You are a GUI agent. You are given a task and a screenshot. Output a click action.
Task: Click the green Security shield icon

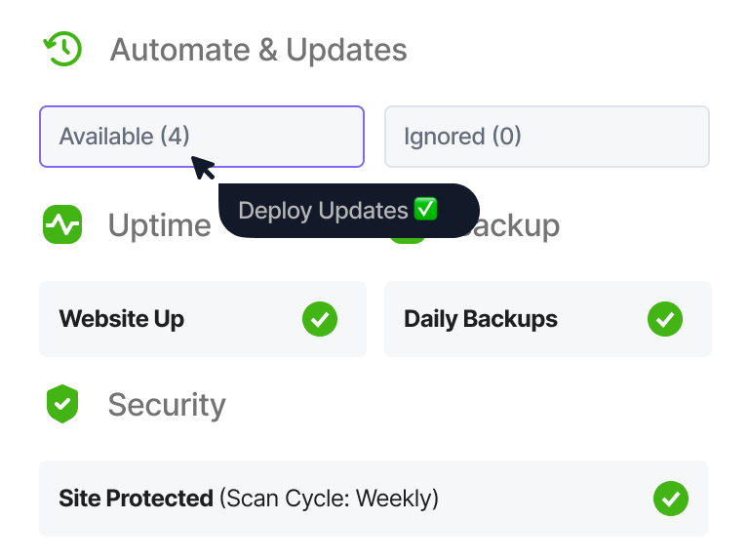62,404
